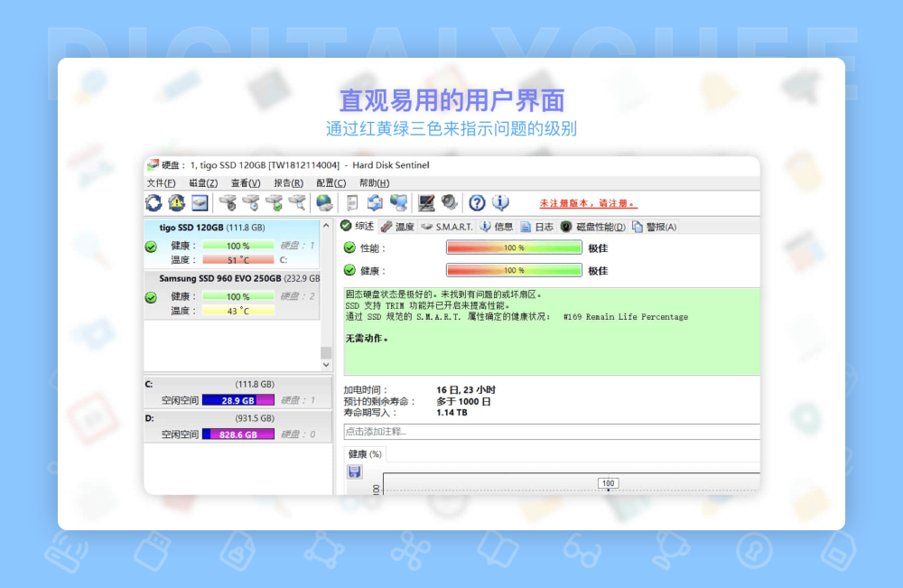Click tigo SSD temperature 51°C bar
The width and height of the screenshot is (903, 588).
click(x=238, y=260)
